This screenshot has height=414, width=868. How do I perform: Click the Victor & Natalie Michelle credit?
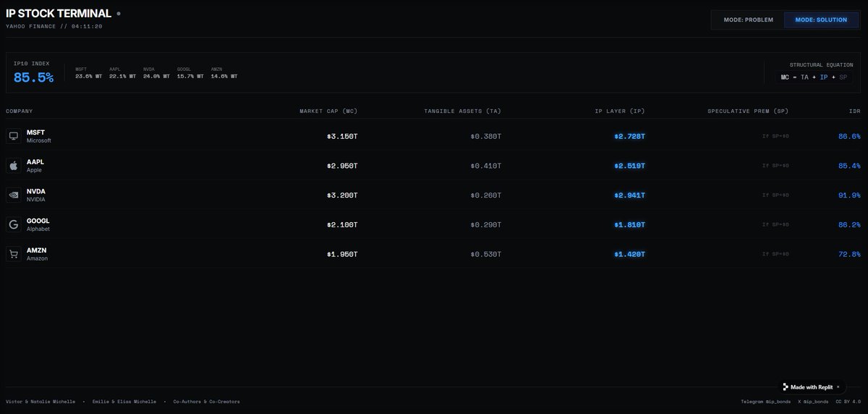click(41, 401)
